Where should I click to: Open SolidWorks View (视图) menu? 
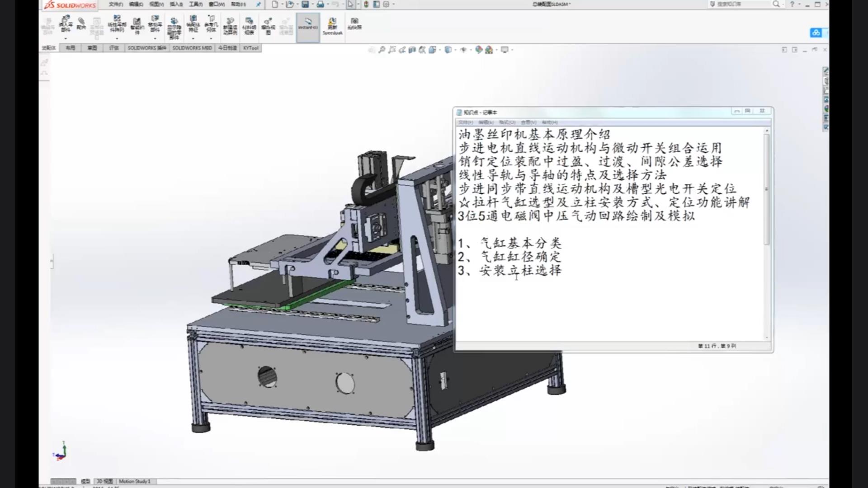click(156, 4)
